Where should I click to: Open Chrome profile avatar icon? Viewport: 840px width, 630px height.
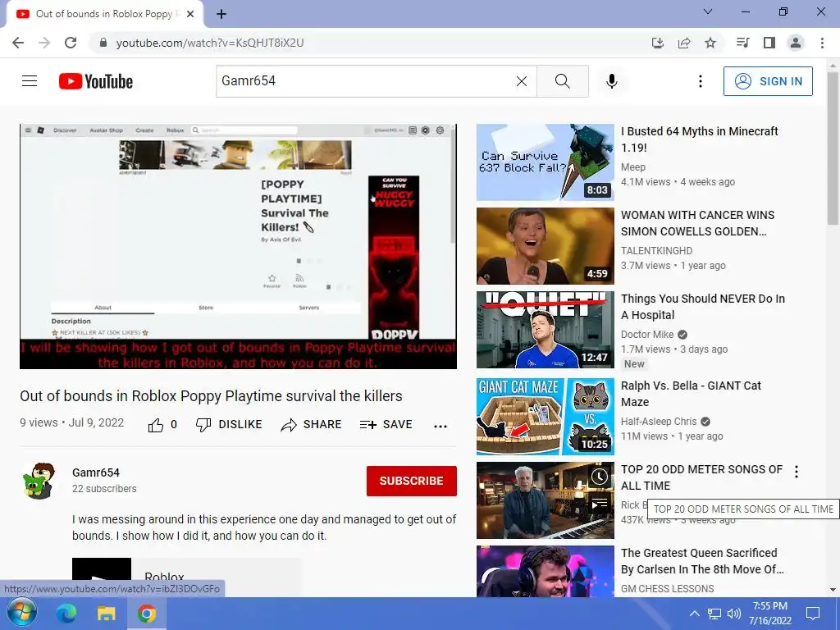(x=796, y=43)
